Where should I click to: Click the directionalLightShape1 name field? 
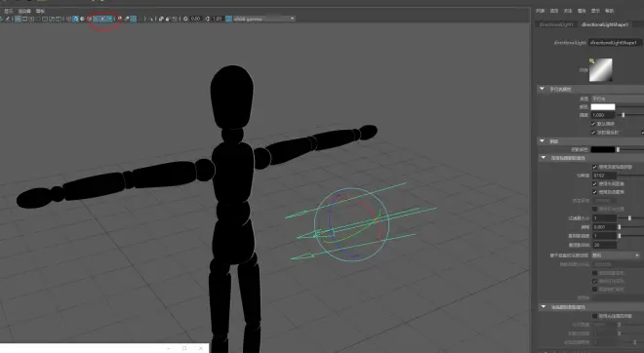click(x=615, y=43)
